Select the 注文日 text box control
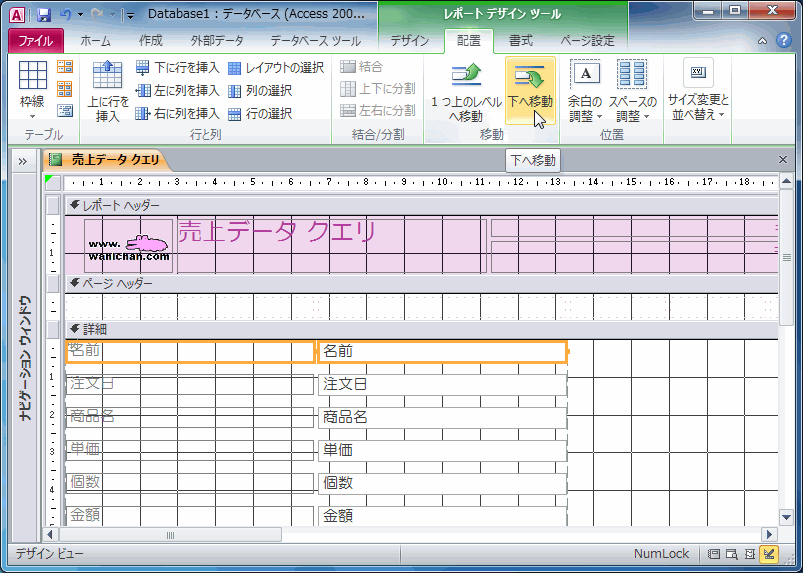The height and width of the screenshot is (573, 803). 442,385
